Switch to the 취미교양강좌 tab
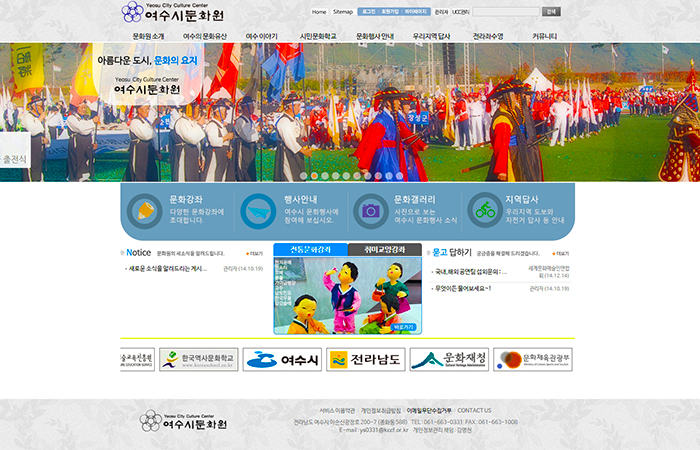The image size is (700, 450). pos(385,250)
